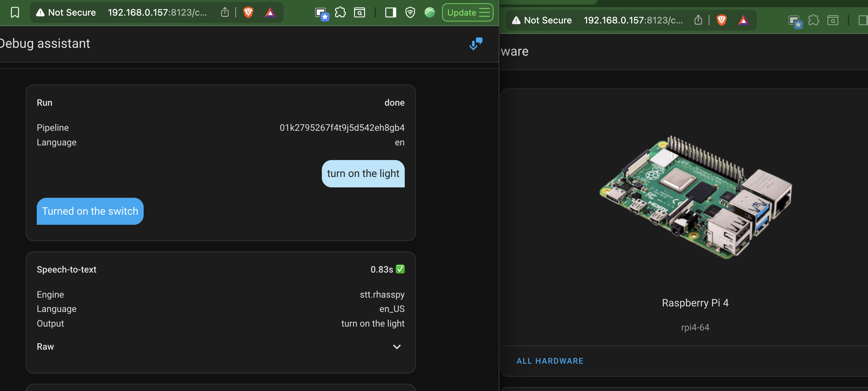Click the green globe icon in left browser
This screenshot has height=391, width=868.
tap(430, 12)
